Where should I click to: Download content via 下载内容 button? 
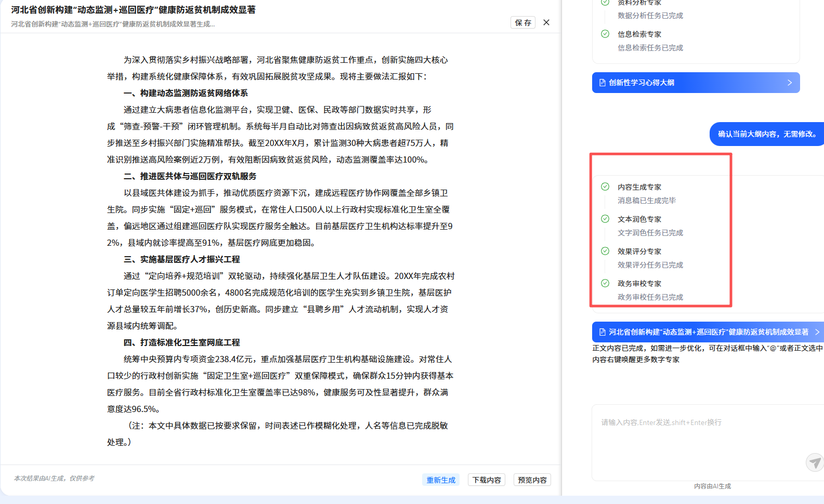point(487,480)
